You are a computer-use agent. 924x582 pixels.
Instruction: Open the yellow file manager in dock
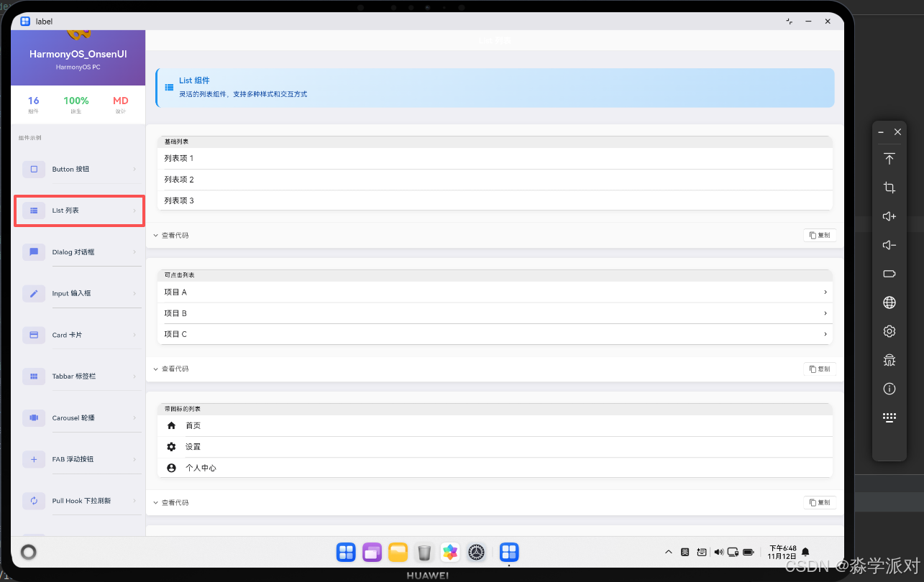point(398,552)
